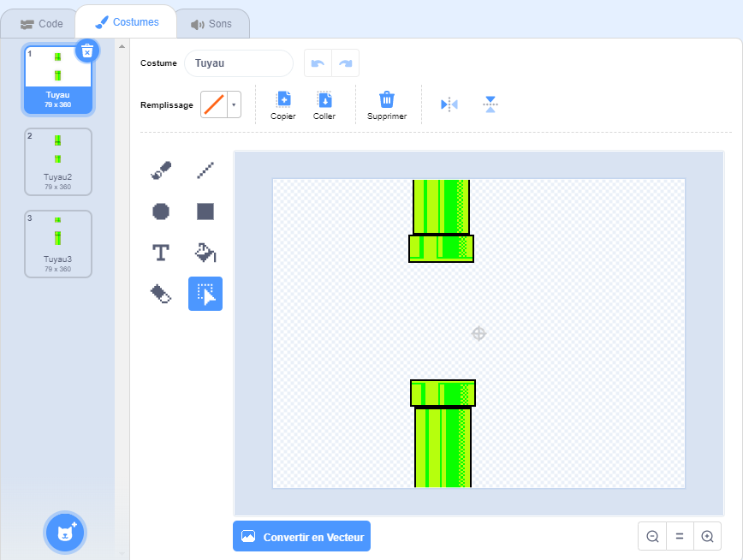743x560 pixels.
Task: Click the Remplissage fill color swatch
Action: [213, 105]
